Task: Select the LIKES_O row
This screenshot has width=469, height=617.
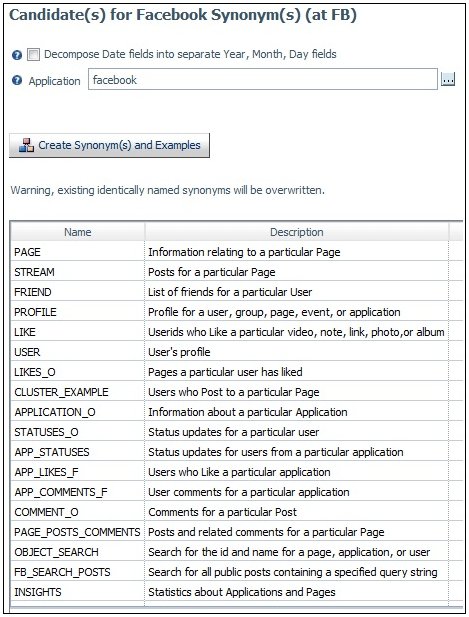Action: pos(236,372)
